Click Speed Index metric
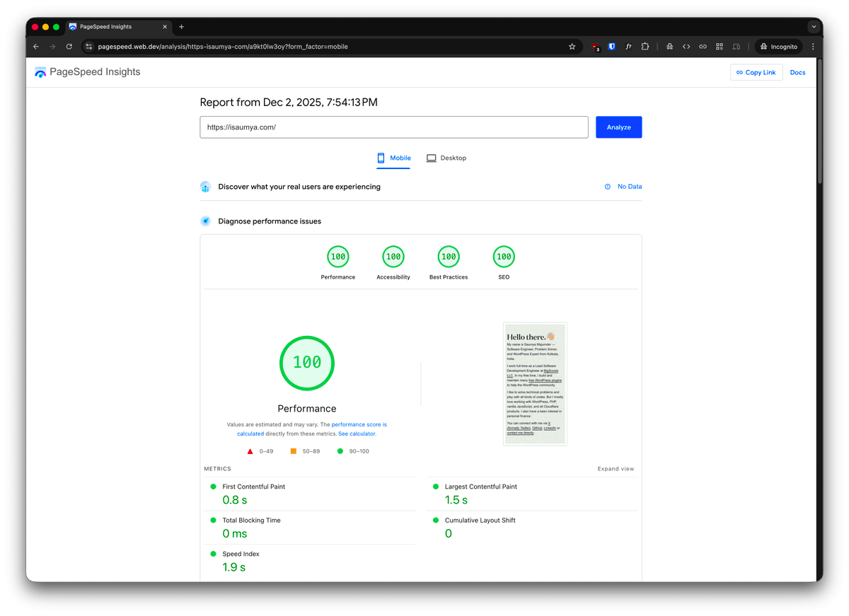The image size is (849, 616). 241,554
